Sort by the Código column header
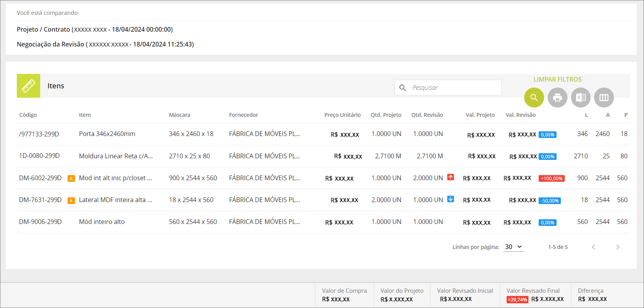 coord(28,115)
